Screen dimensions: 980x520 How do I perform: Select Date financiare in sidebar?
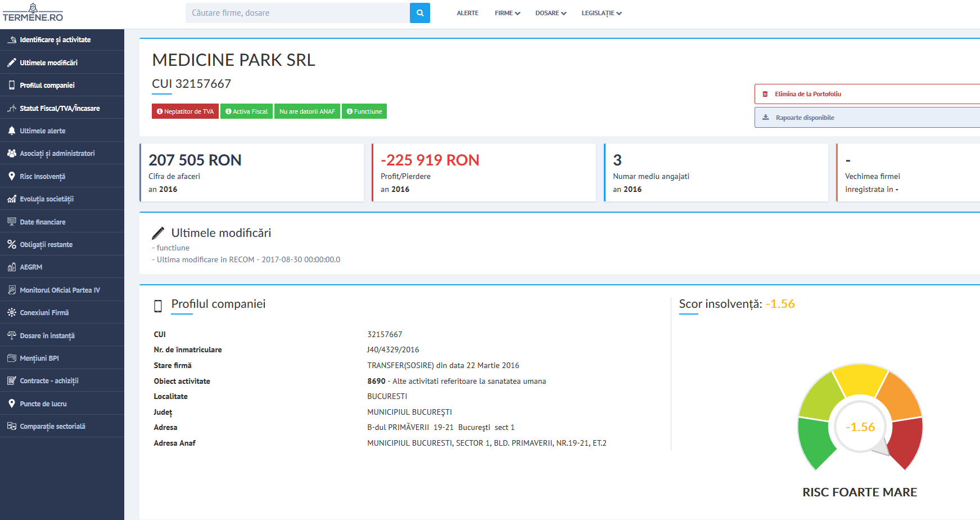43,222
